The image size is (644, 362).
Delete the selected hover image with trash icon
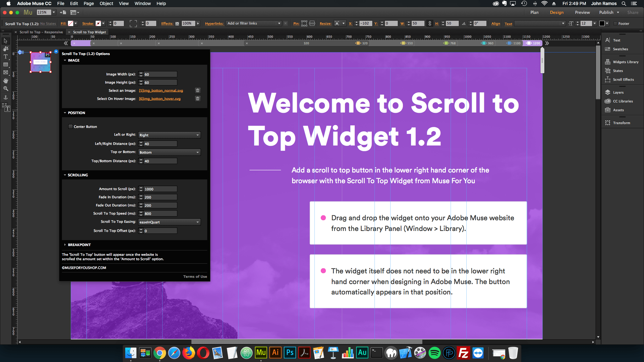(x=197, y=99)
